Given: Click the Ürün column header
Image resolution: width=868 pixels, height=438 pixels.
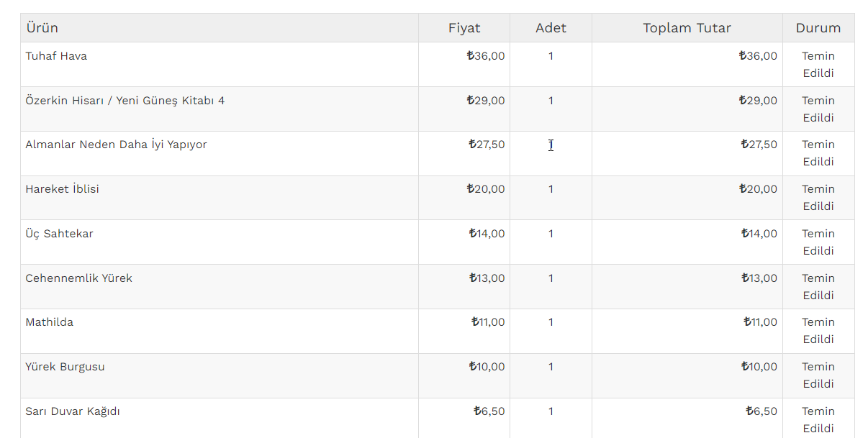Looking at the screenshot, I should [x=42, y=28].
